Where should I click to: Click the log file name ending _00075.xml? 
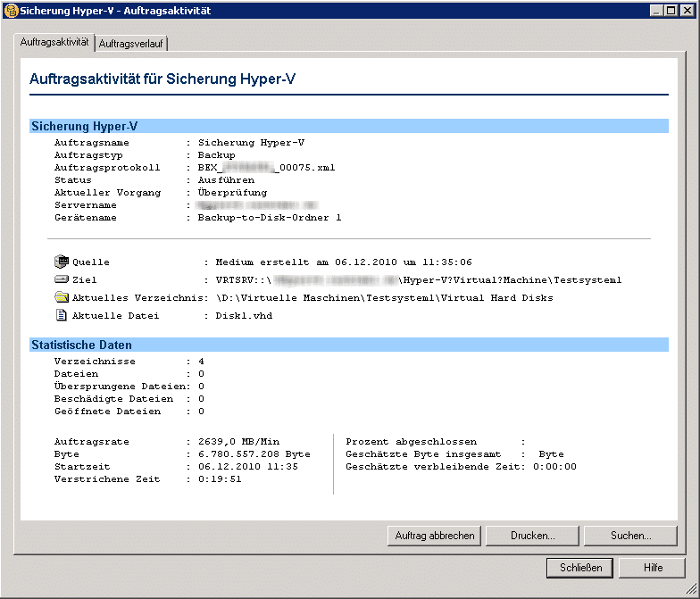(x=266, y=168)
